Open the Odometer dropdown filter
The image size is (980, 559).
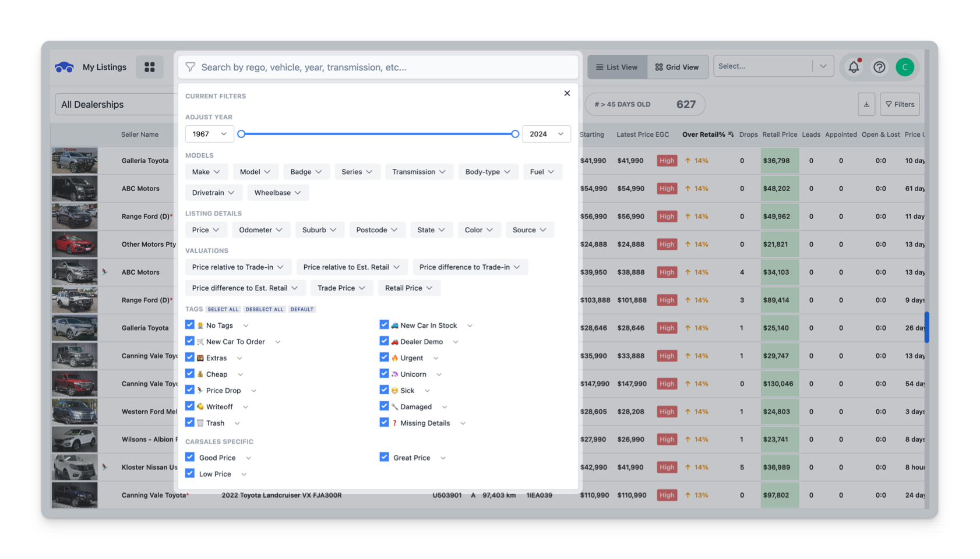click(260, 230)
